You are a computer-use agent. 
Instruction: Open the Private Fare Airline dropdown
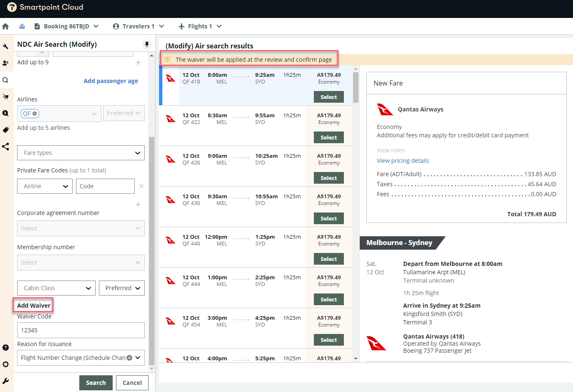pos(45,186)
